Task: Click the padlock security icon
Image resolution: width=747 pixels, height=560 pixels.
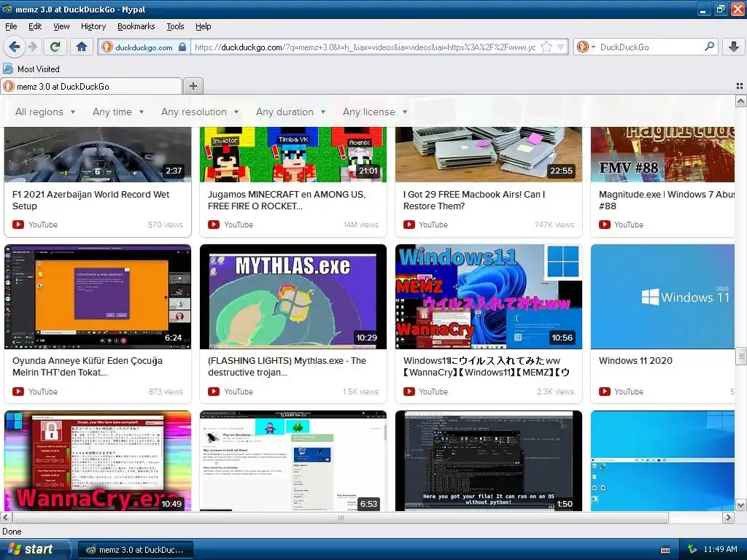Action: [x=182, y=47]
